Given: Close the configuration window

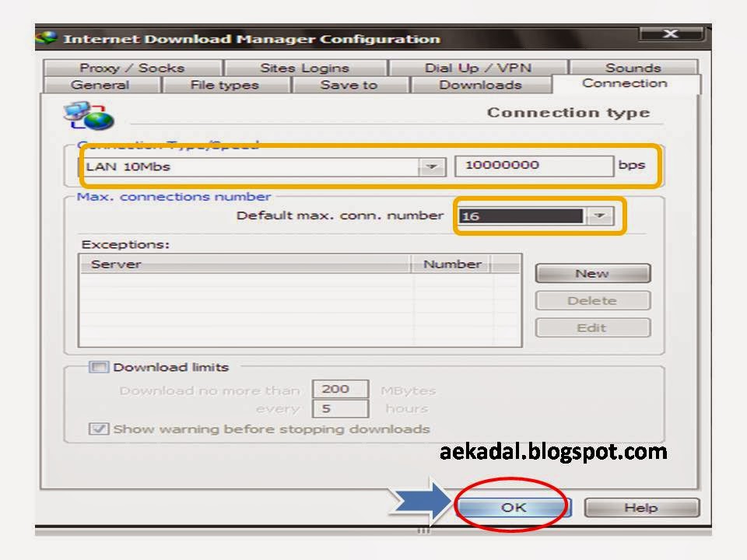Looking at the screenshot, I should (671, 33).
